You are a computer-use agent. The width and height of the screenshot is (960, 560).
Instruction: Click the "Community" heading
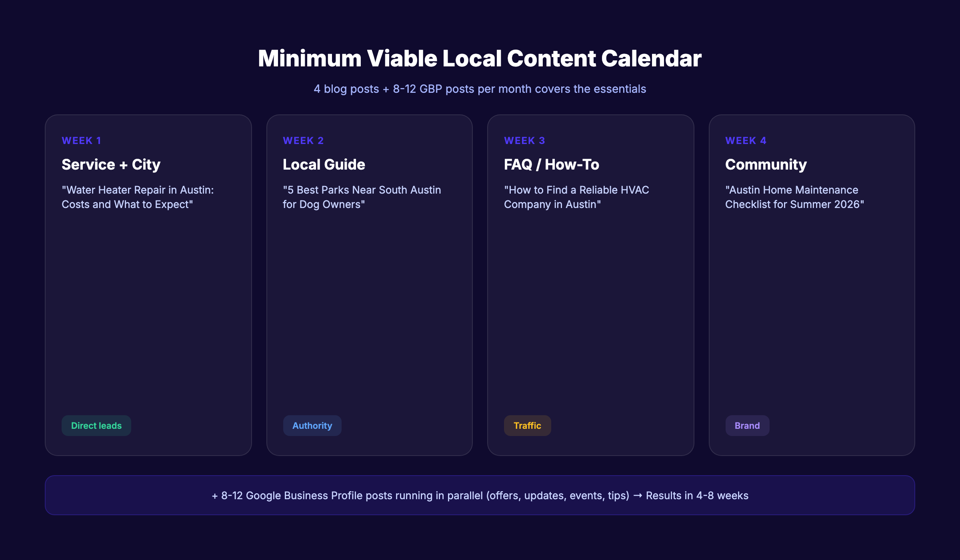pyautogui.click(x=766, y=164)
